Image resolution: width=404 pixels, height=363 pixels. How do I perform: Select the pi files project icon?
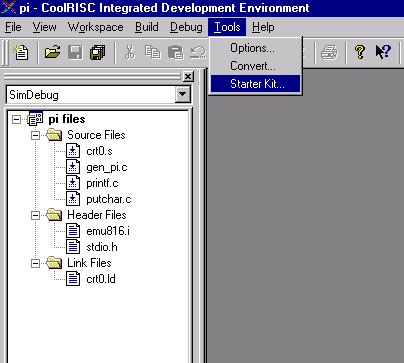pyautogui.click(x=35, y=119)
